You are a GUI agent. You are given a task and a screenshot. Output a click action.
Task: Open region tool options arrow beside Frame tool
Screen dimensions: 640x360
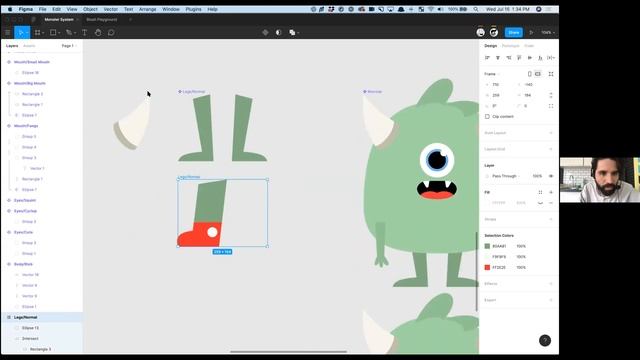[43, 33]
